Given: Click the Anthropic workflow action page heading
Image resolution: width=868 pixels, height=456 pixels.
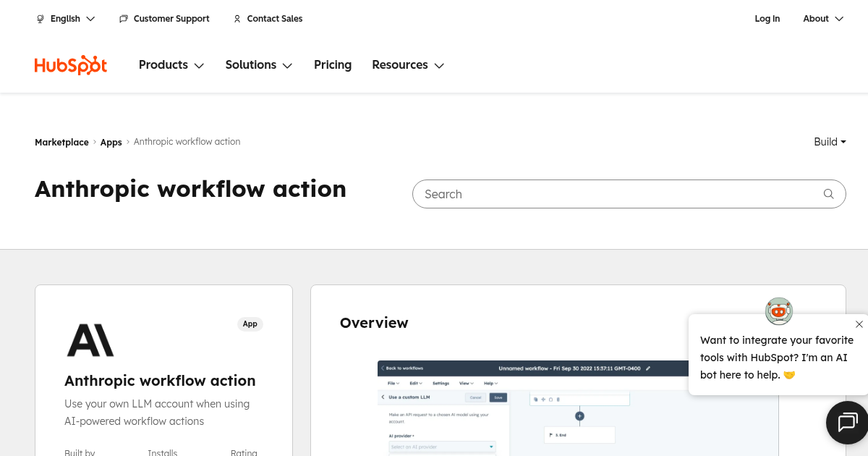Looking at the screenshot, I should [x=190, y=189].
